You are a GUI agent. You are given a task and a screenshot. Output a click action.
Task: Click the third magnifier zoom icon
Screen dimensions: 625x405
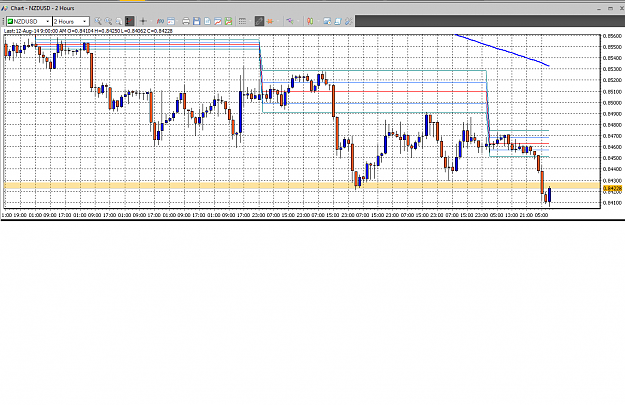pos(118,21)
